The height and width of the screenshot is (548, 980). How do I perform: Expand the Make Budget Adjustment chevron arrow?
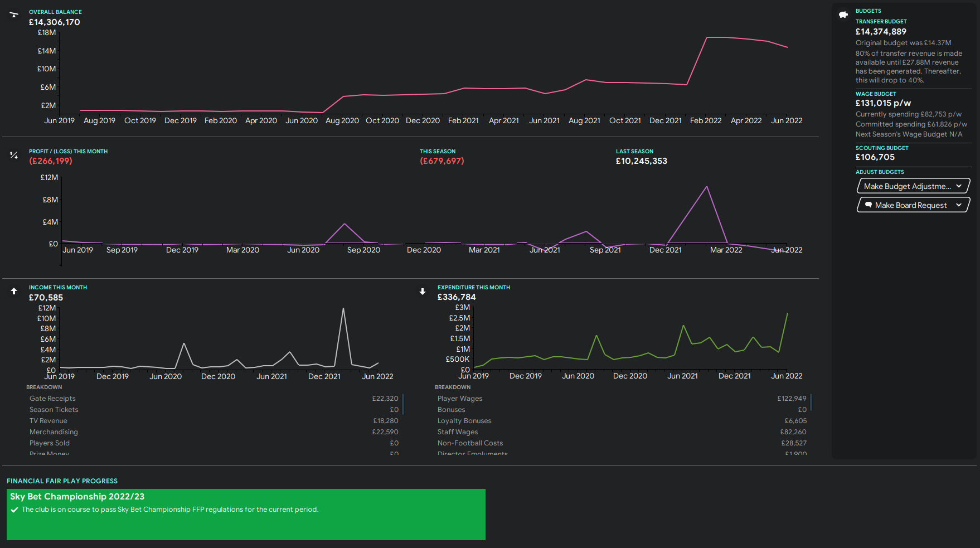pyautogui.click(x=959, y=186)
